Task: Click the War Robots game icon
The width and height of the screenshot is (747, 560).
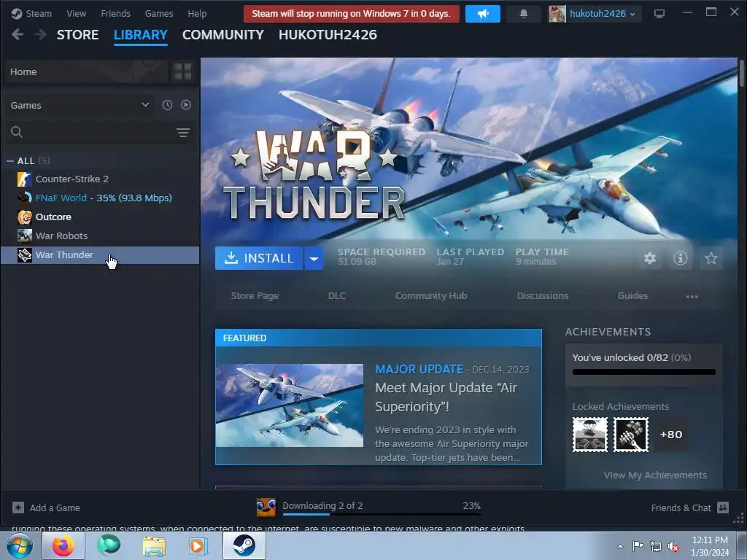Action: [25, 236]
